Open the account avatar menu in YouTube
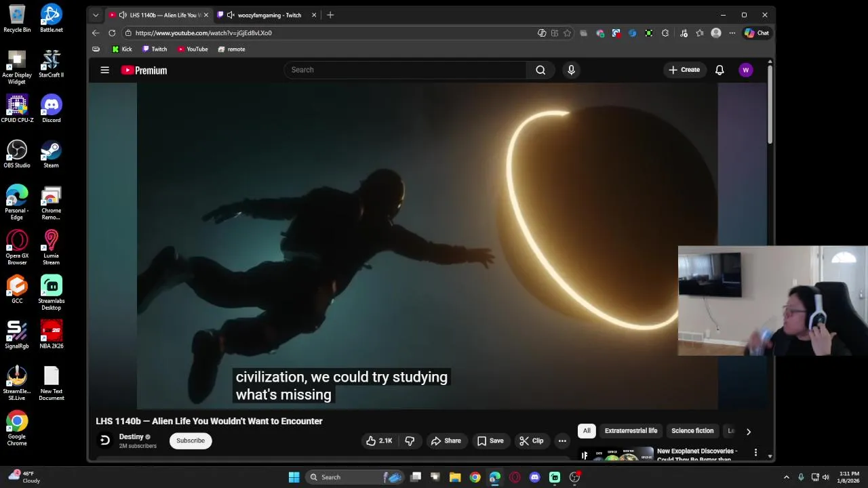This screenshot has height=488, width=868. [746, 70]
